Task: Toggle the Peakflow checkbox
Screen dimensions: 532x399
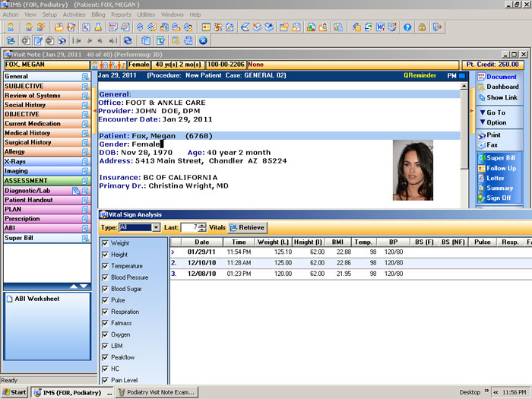Action: [105, 357]
